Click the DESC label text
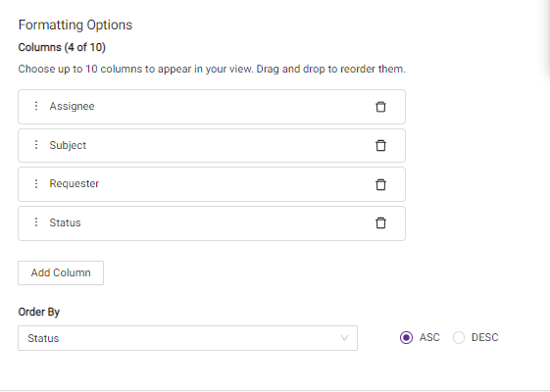The image size is (550, 392). (484, 338)
